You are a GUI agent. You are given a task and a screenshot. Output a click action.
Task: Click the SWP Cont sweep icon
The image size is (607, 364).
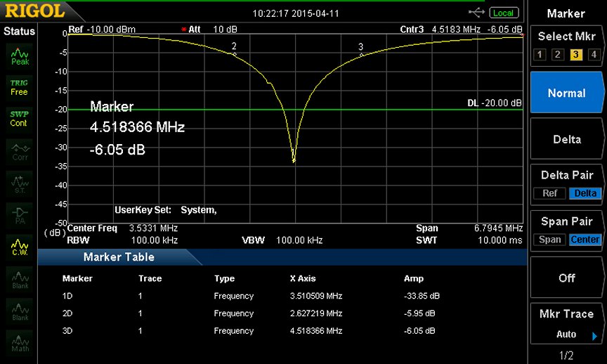[20, 118]
